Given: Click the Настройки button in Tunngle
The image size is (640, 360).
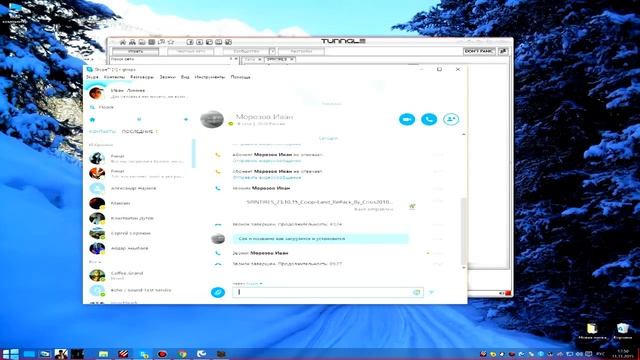Looking at the screenshot, I should [x=301, y=51].
